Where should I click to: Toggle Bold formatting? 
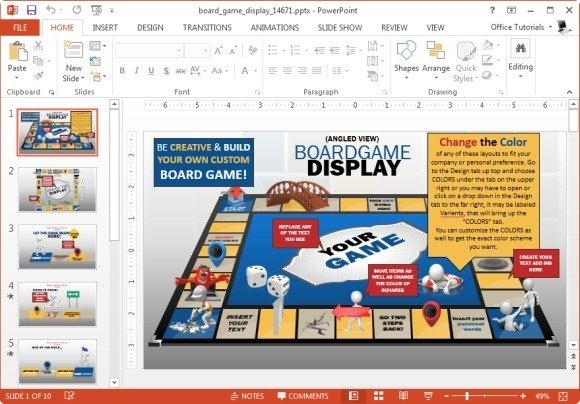point(122,71)
